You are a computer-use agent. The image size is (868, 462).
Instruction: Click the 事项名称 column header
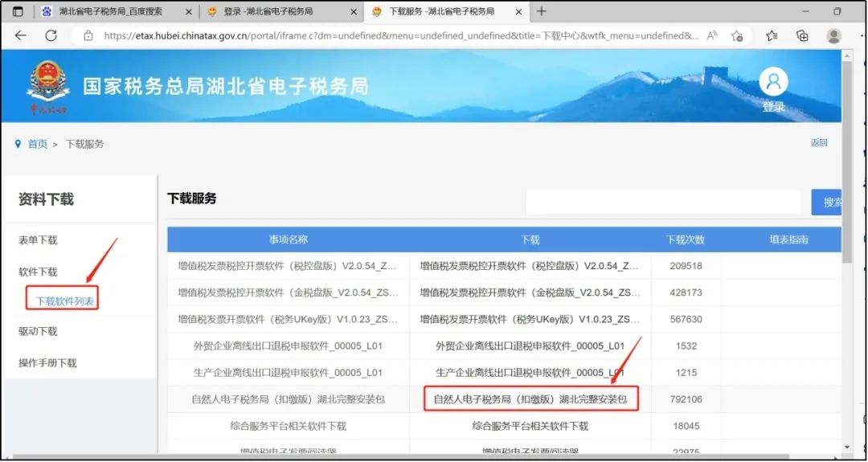(289, 239)
